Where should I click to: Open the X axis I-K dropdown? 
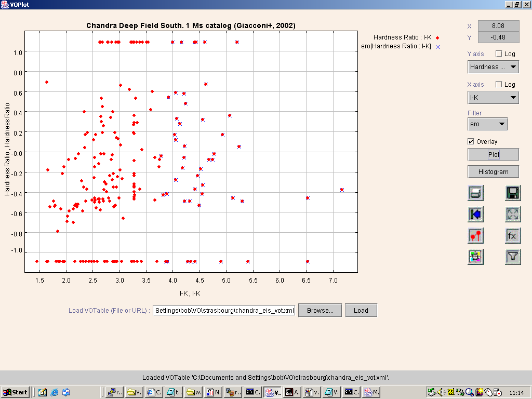pyautogui.click(x=493, y=98)
